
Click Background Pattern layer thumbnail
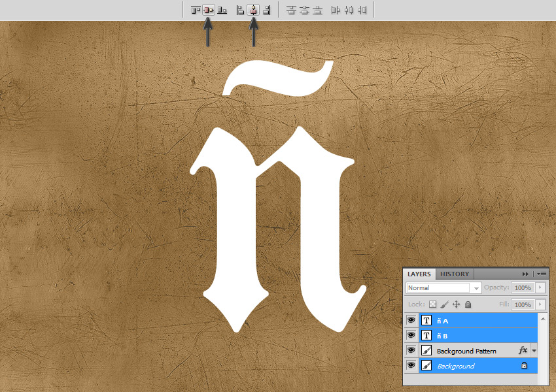426,351
